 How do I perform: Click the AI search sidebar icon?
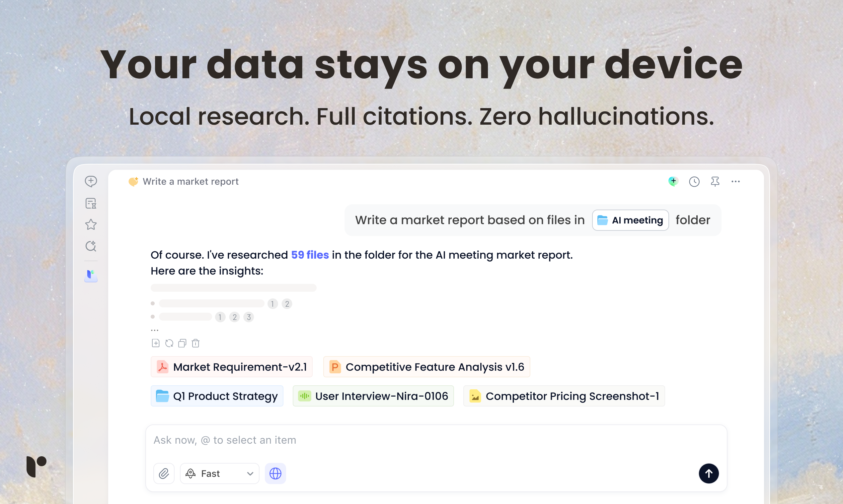click(91, 246)
